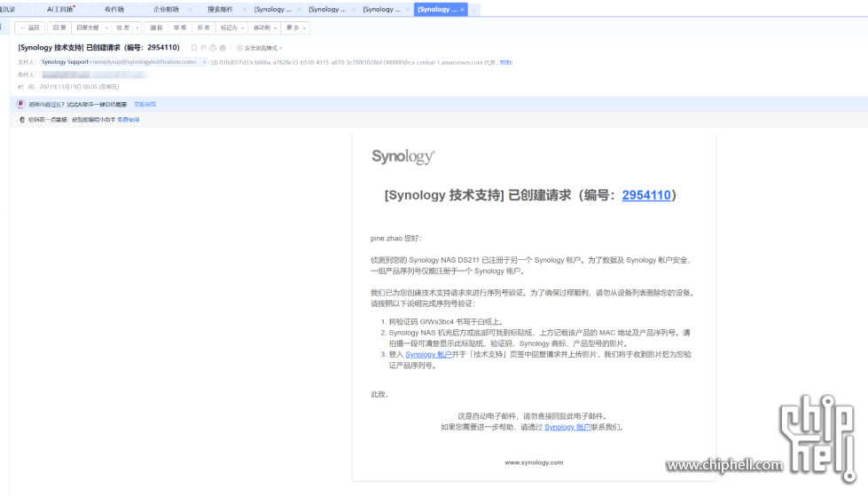Open the 安全浏览模式 dropdown

coord(260,48)
